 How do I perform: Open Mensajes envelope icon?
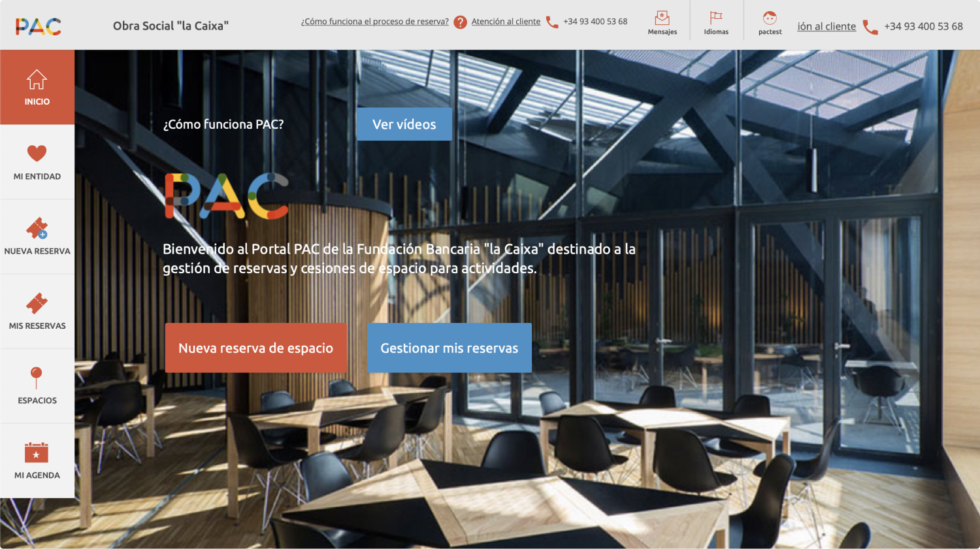click(x=662, y=18)
